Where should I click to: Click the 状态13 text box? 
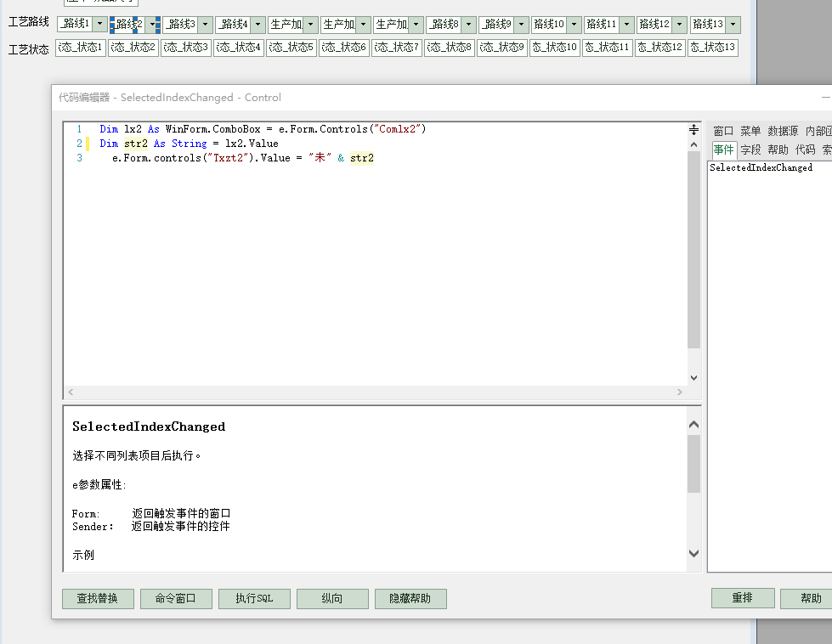point(713,48)
